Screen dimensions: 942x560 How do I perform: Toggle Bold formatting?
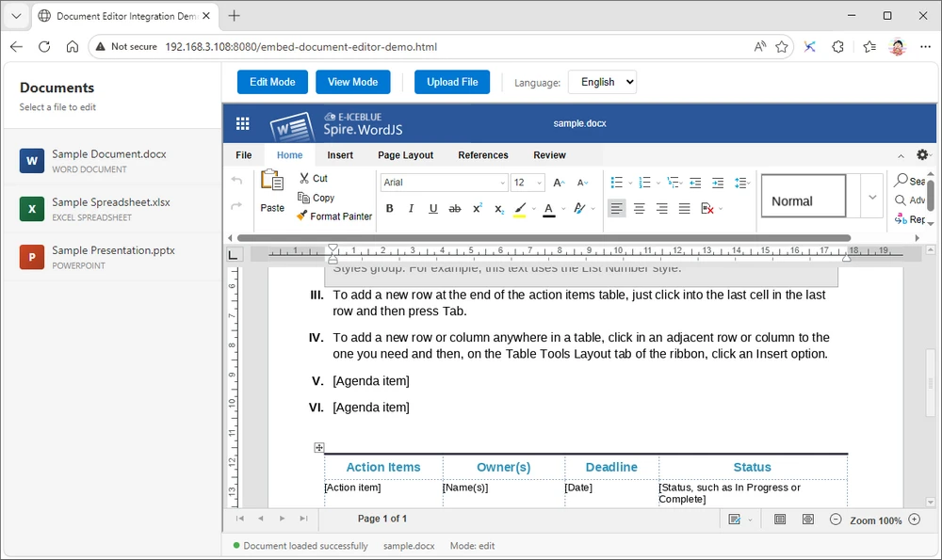(x=389, y=208)
